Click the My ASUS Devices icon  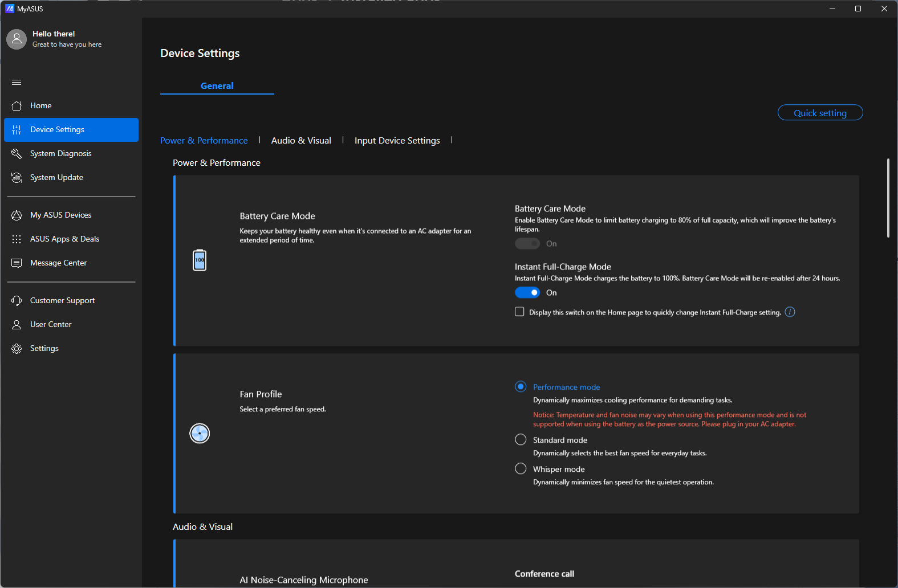(x=17, y=215)
